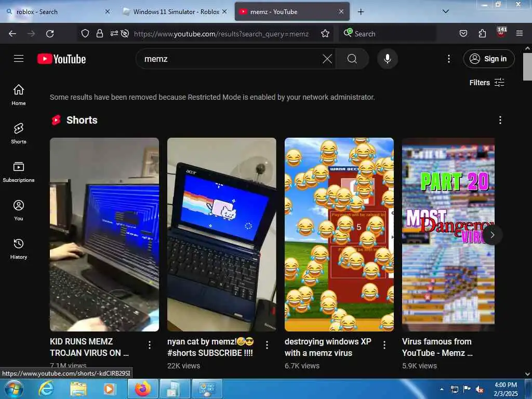Image resolution: width=532 pixels, height=399 pixels.
Task: Open the PART 20 Most Dangerous thumbnail
Action: click(x=448, y=234)
